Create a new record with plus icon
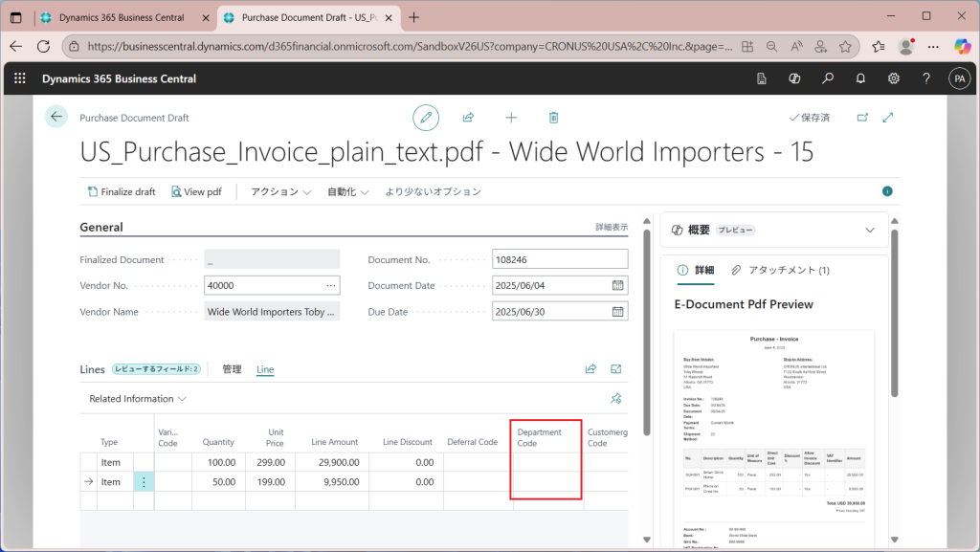Viewport: 980px width, 552px height. point(511,118)
